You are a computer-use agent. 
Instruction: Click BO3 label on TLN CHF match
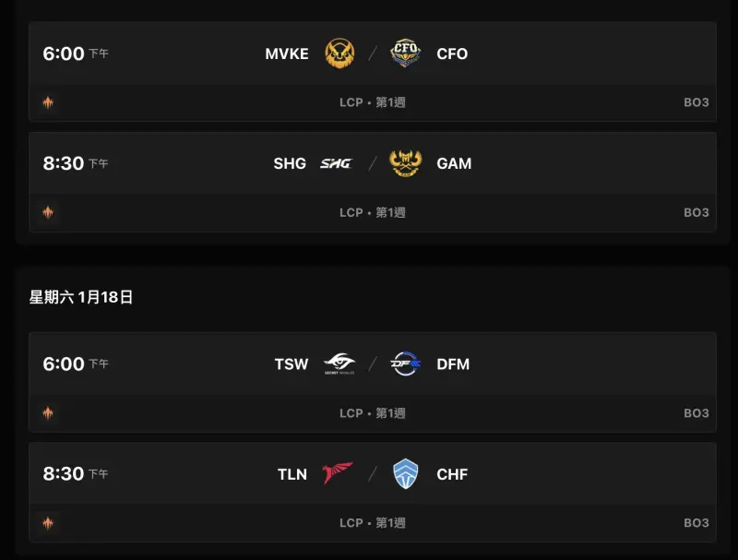[x=696, y=523]
